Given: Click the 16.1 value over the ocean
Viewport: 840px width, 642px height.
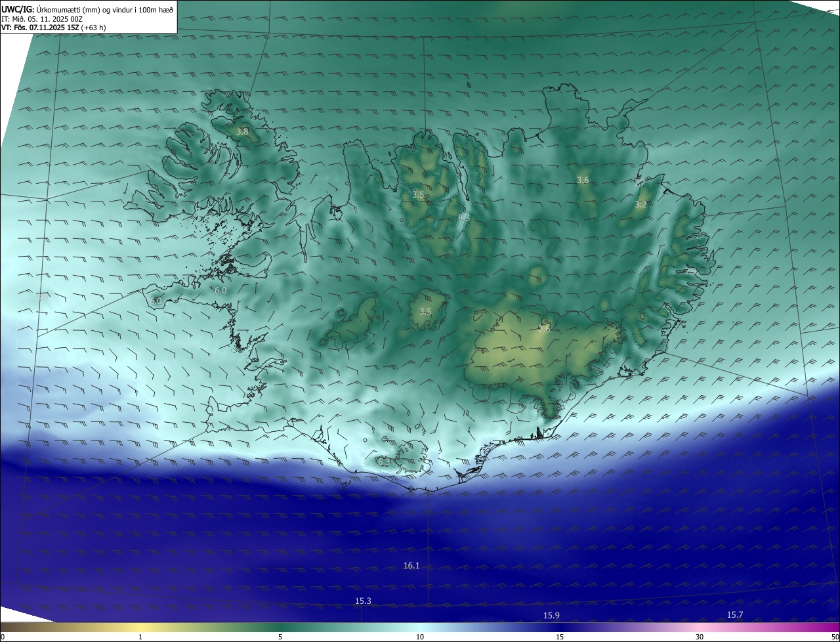Looking at the screenshot, I should pos(411,565).
